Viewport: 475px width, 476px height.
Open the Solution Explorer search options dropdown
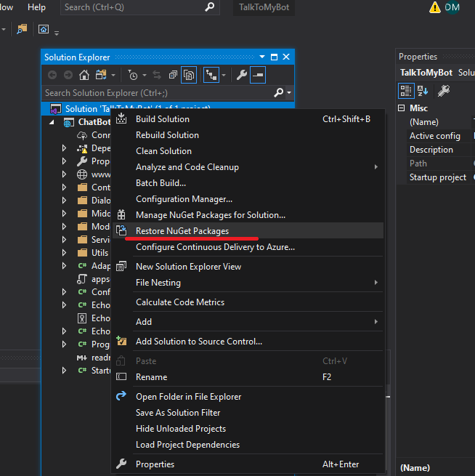[289, 93]
